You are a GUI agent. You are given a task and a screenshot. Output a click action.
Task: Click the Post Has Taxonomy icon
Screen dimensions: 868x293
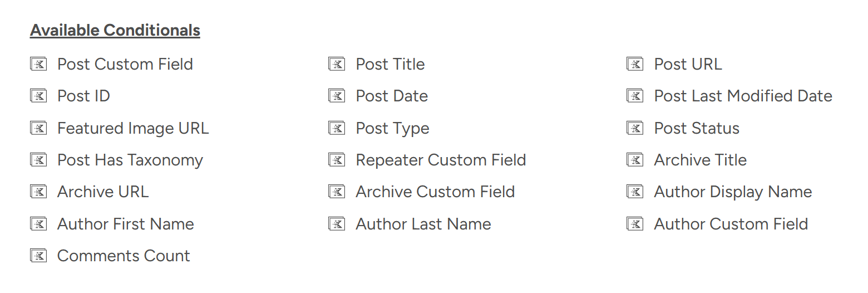coord(38,160)
